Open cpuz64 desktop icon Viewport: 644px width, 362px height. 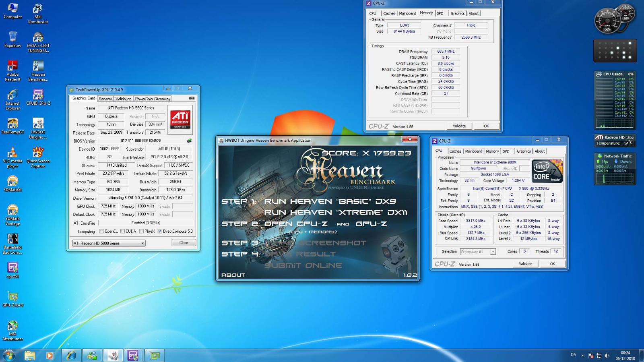[12, 270]
